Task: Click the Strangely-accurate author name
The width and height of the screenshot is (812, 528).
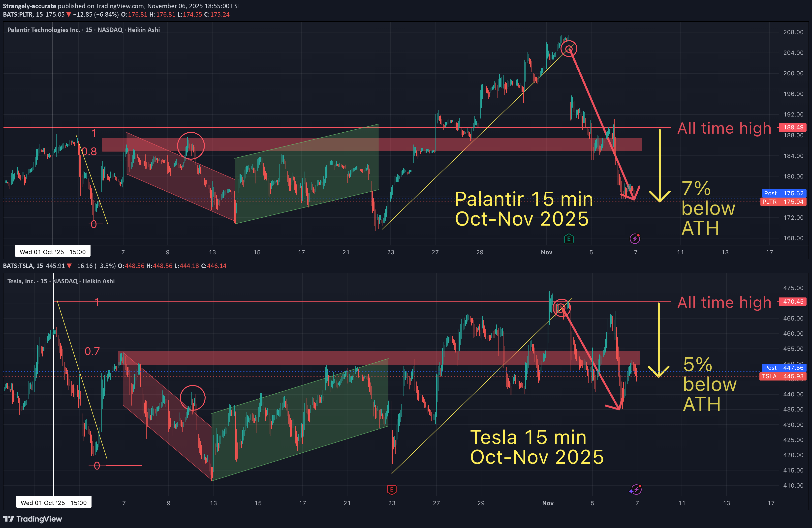Action: coord(29,6)
